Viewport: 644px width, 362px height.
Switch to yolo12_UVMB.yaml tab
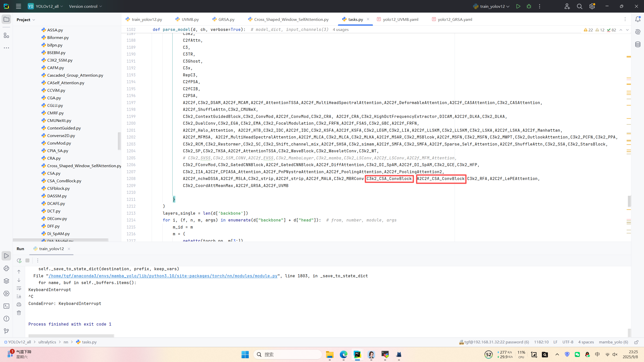click(x=398, y=19)
